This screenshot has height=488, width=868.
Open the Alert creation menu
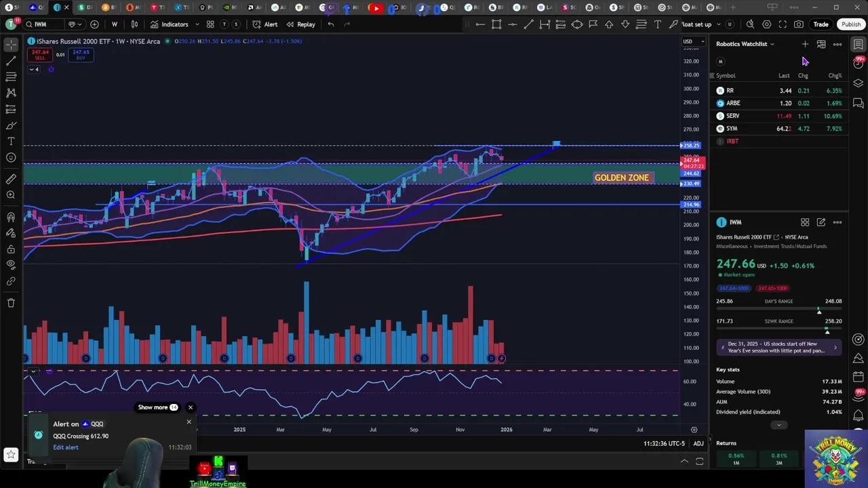coord(264,24)
